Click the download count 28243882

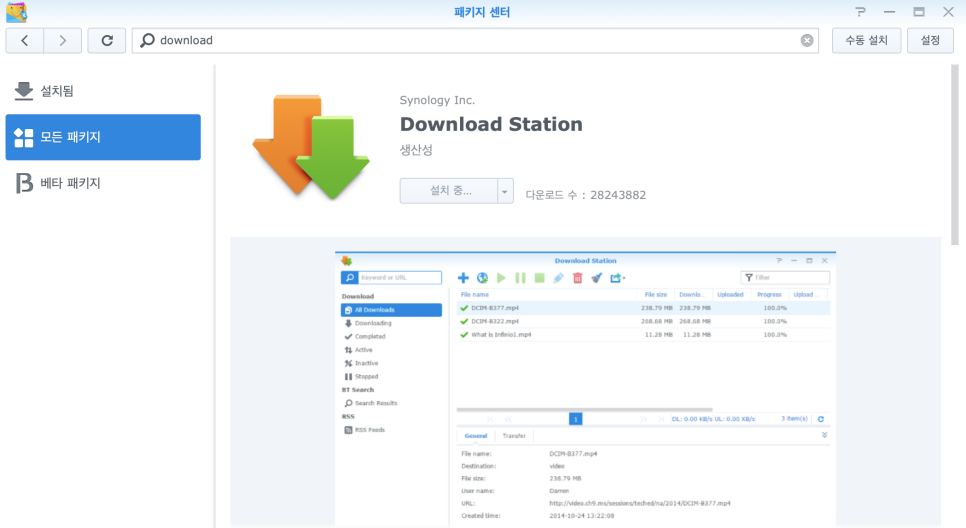[x=618, y=195]
